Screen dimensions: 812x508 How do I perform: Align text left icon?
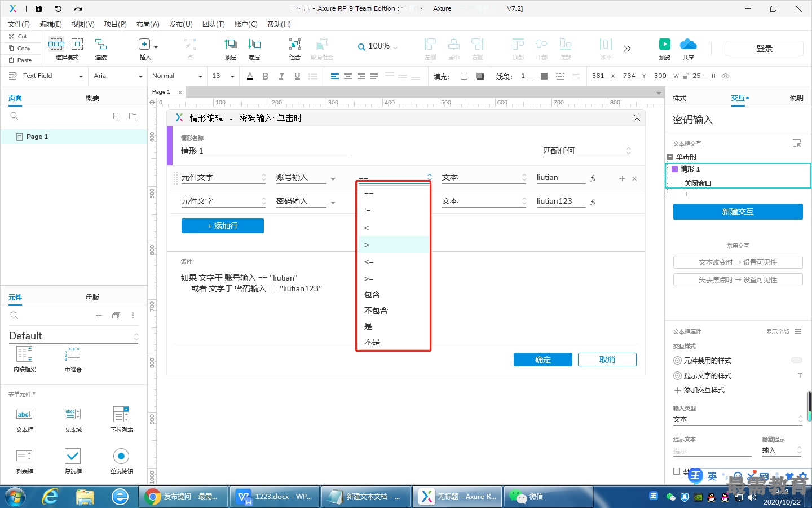[335, 76]
